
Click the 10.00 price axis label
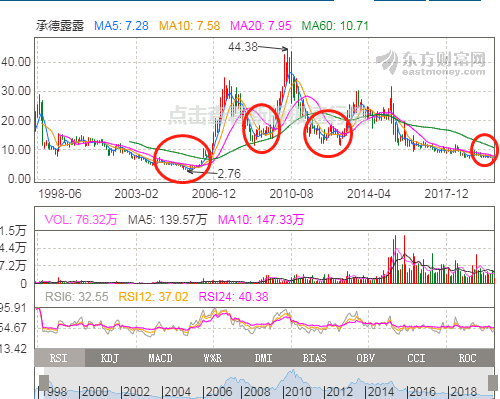(x=16, y=150)
